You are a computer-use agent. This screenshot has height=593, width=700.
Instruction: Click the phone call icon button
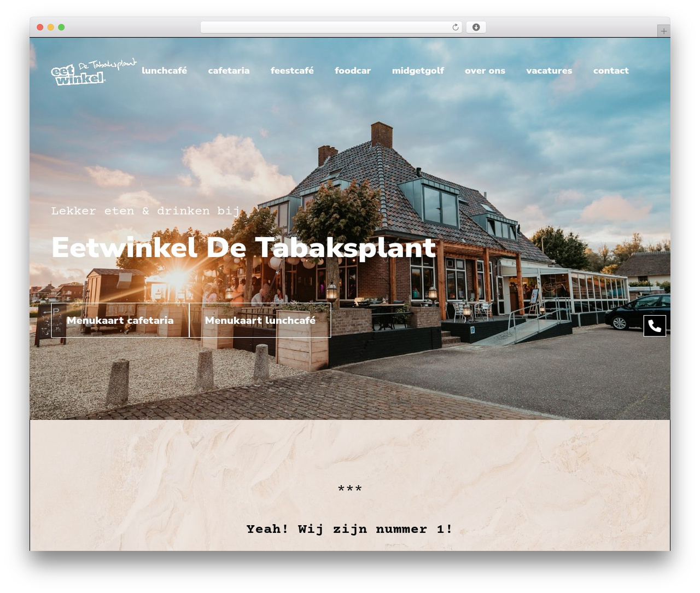655,326
